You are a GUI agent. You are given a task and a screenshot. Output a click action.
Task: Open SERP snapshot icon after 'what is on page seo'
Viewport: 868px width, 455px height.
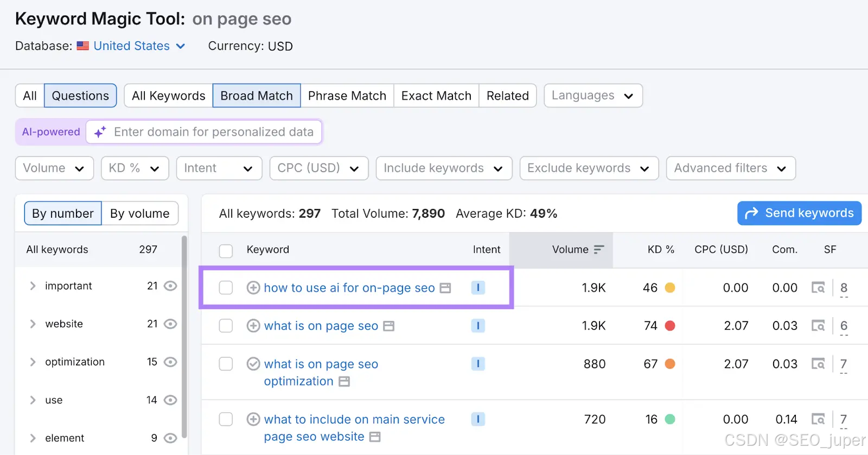point(388,326)
